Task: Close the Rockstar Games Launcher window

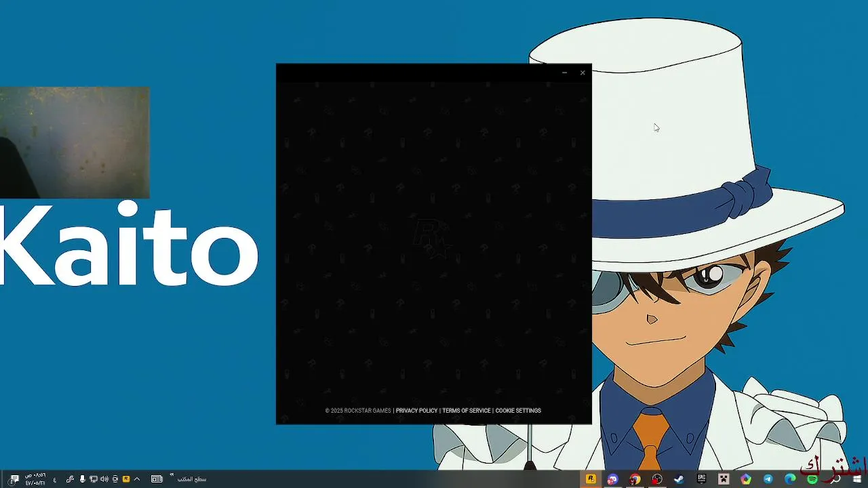Action: coord(583,73)
